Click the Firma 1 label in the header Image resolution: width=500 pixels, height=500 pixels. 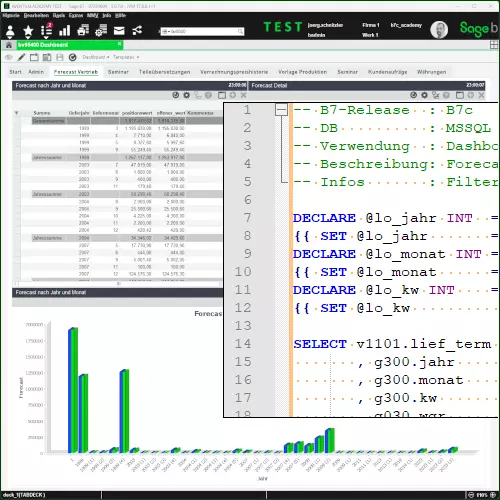pos(371,25)
